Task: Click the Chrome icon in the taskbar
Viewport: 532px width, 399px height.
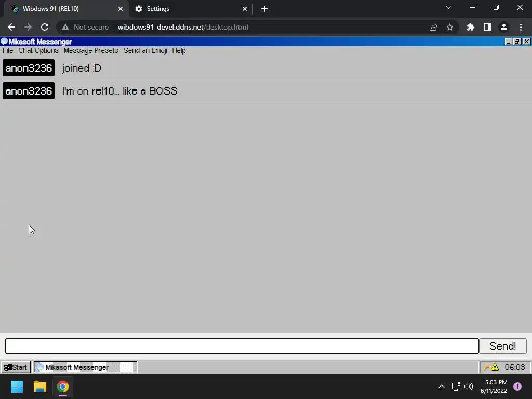Action: click(63, 387)
